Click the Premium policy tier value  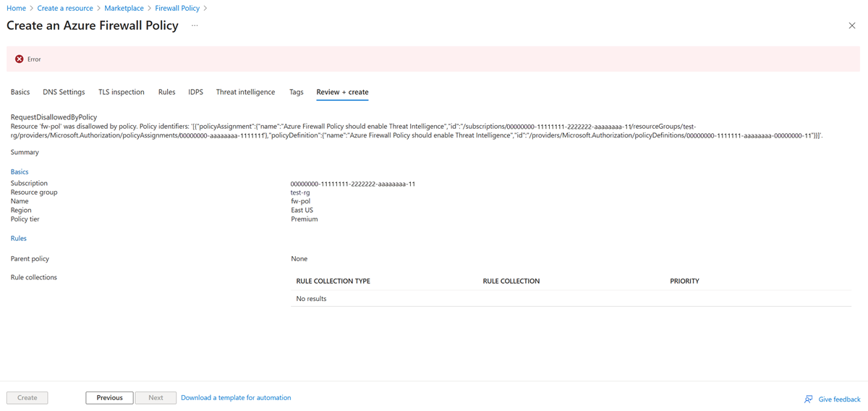click(x=305, y=219)
